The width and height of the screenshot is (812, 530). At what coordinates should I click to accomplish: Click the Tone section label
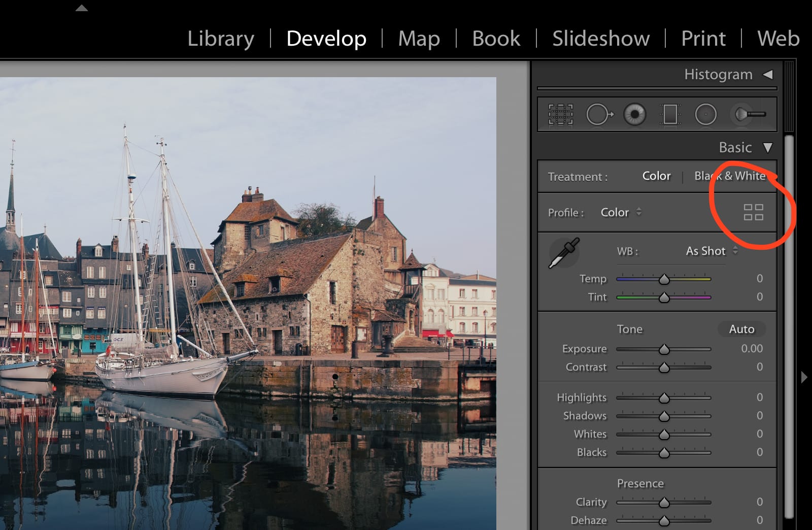(x=630, y=329)
